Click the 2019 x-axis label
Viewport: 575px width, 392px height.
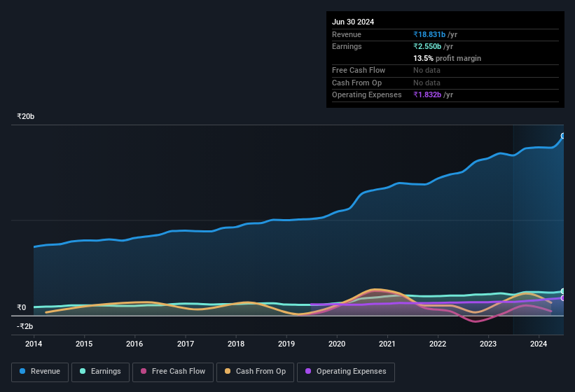coord(286,344)
